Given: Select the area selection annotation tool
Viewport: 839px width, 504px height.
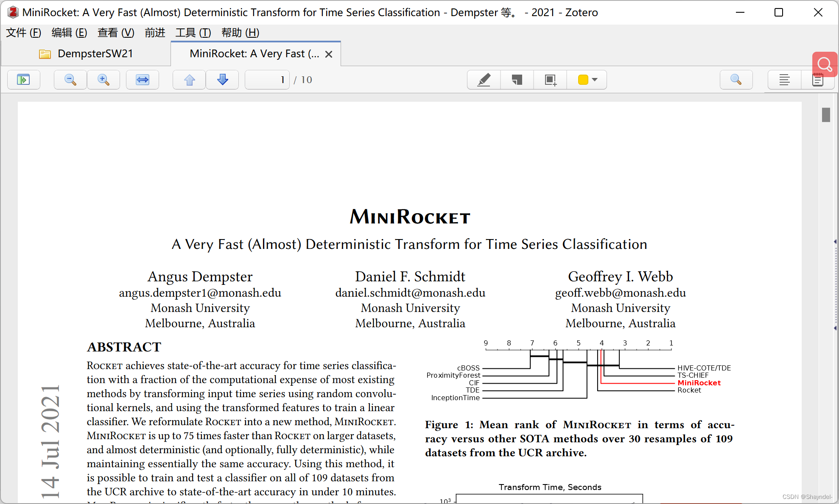Looking at the screenshot, I should [x=550, y=80].
